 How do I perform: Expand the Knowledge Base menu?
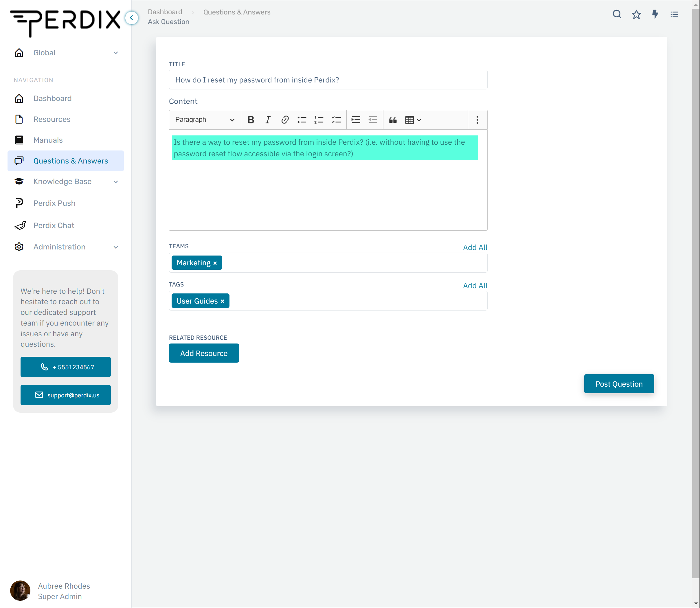tap(66, 181)
